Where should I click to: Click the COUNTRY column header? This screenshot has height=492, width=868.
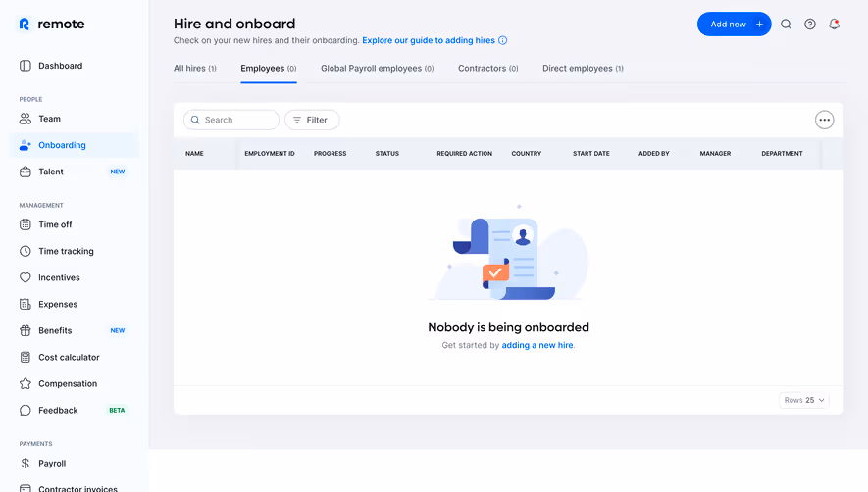527,153
